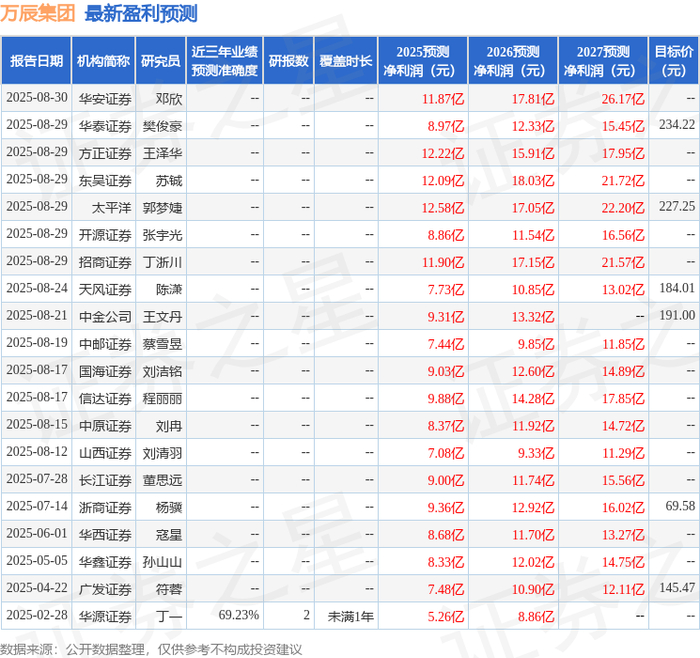Click target price 227.25
Viewport: 700px width, 658px height.
[x=677, y=206]
